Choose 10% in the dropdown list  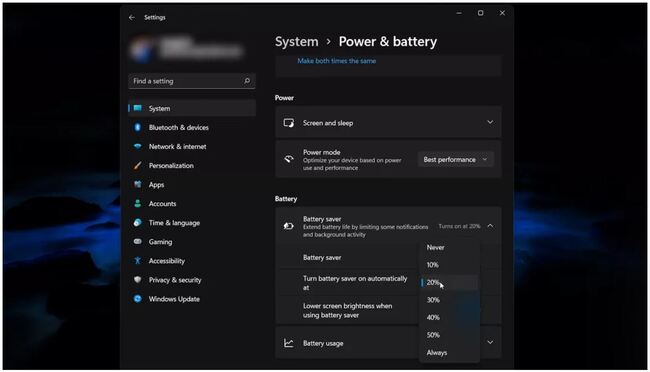coord(449,265)
